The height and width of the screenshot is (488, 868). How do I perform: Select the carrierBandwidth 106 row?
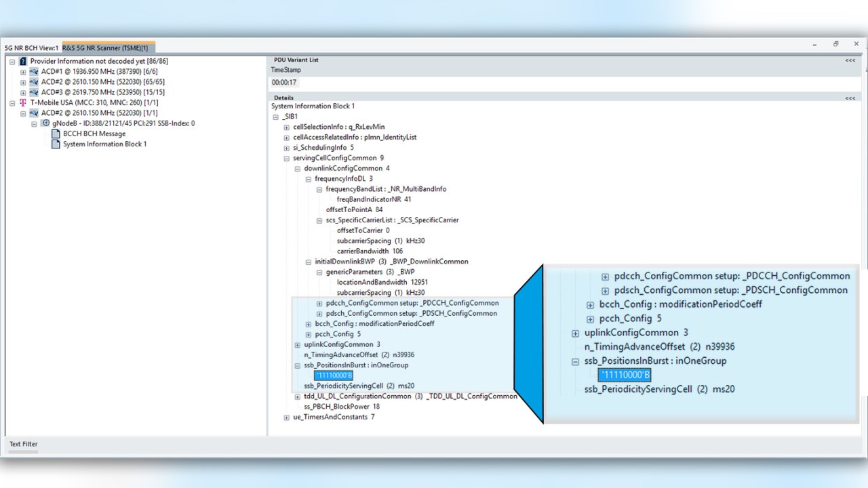370,251
